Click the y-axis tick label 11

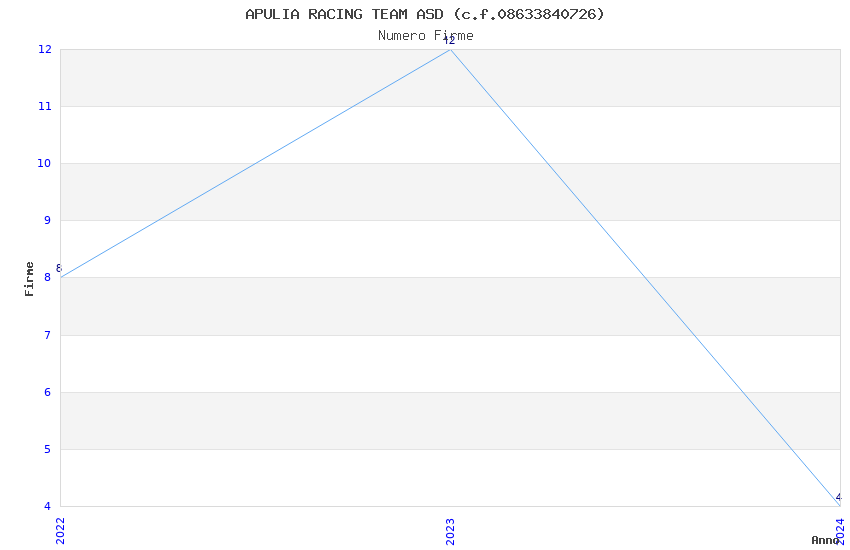44,106
